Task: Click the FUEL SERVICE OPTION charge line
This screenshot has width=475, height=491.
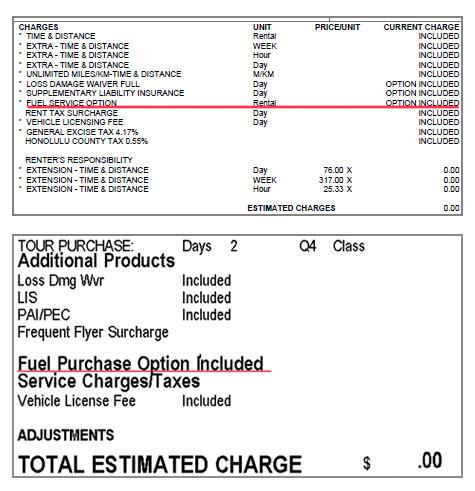Action: (x=239, y=103)
